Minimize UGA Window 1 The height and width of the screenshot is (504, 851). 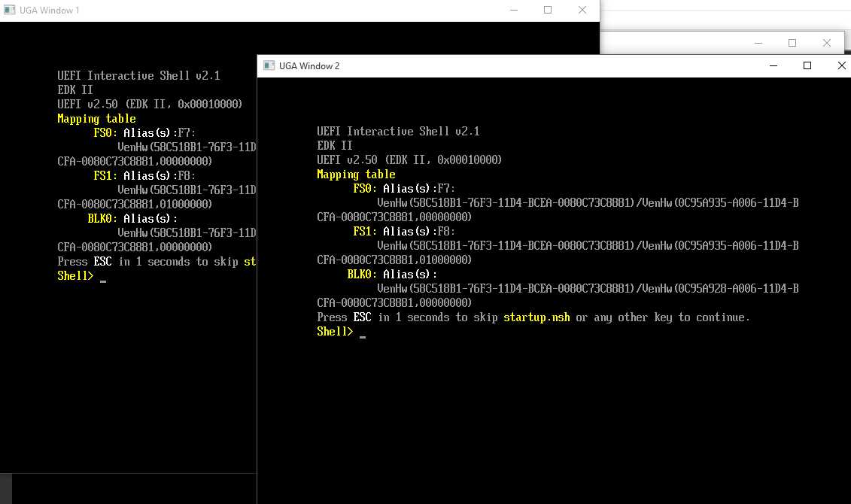coord(514,10)
